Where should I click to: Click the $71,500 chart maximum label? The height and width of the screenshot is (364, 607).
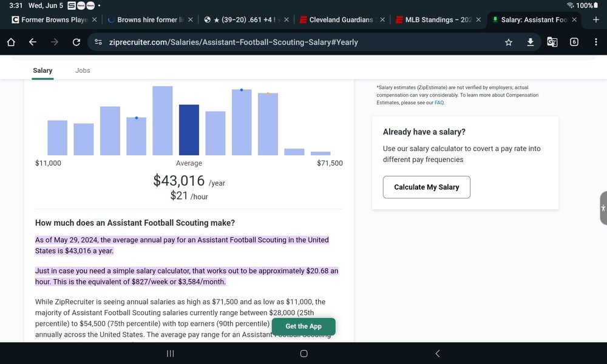coord(330,163)
